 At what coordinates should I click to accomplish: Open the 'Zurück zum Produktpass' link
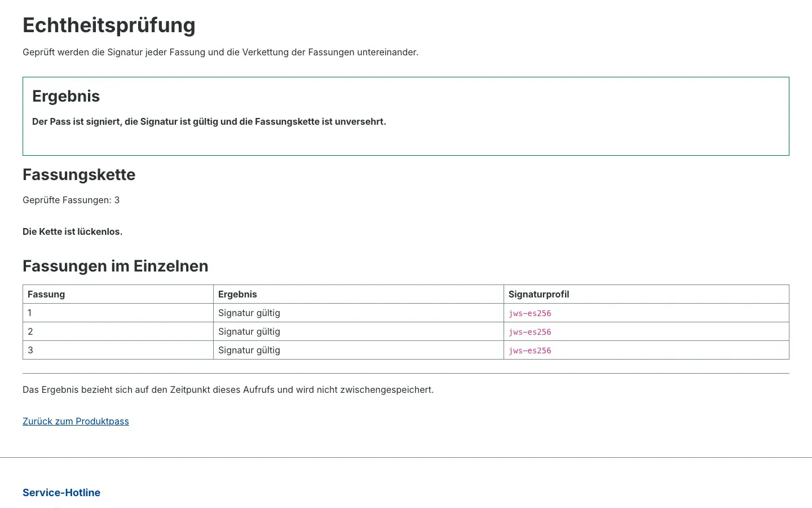pyautogui.click(x=76, y=421)
